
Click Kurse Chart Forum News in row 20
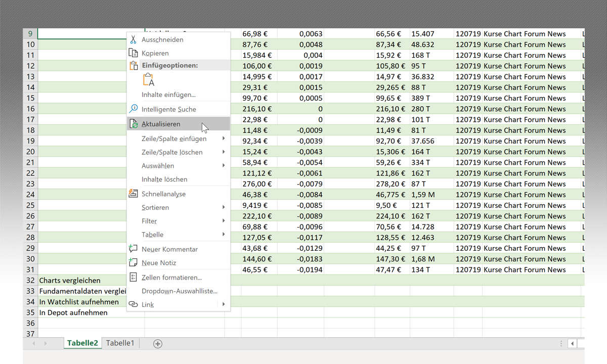[525, 152]
